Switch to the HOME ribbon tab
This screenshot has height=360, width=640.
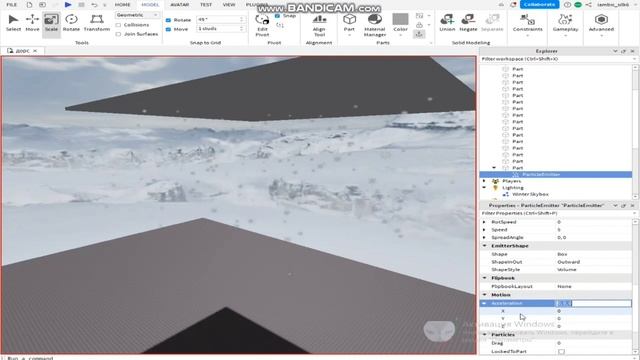click(122, 4)
